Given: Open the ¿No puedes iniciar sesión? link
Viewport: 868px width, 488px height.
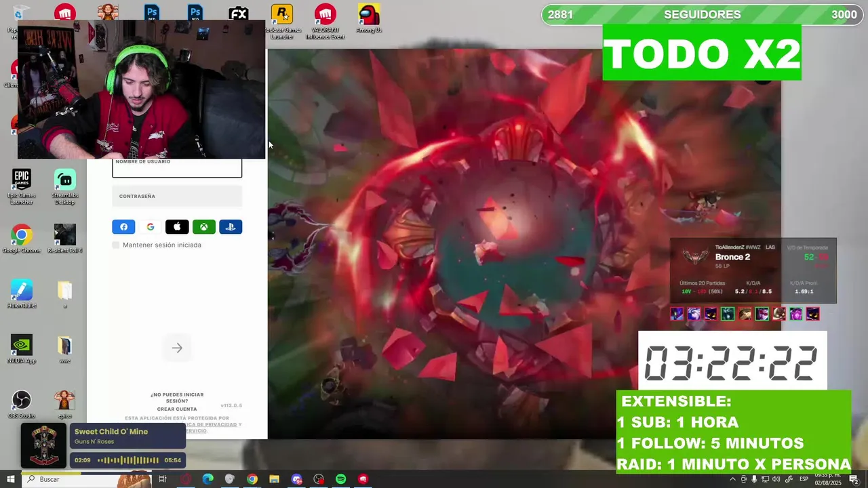Looking at the screenshot, I should click(177, 398).
